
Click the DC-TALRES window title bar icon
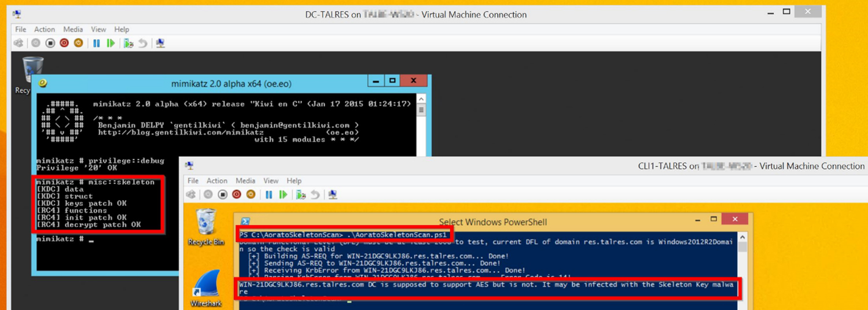(17, 14)
